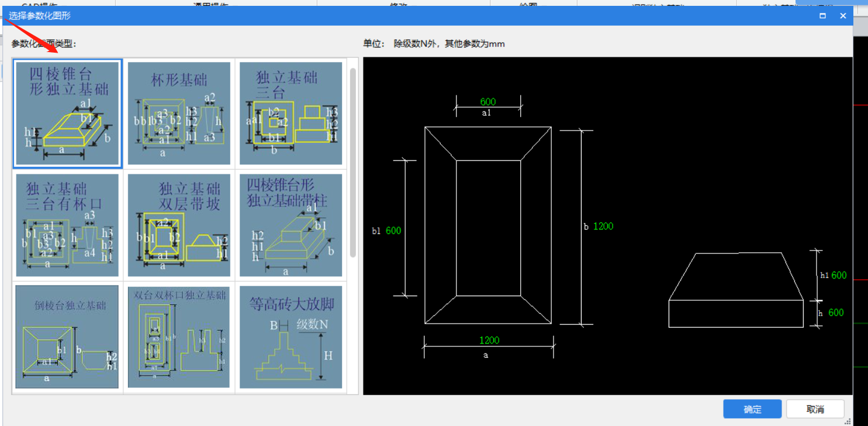Viewport: 868px width, 426px height.
Task: Choose 倒棱台独立基础 thumbnail
Action: (67, 337)
